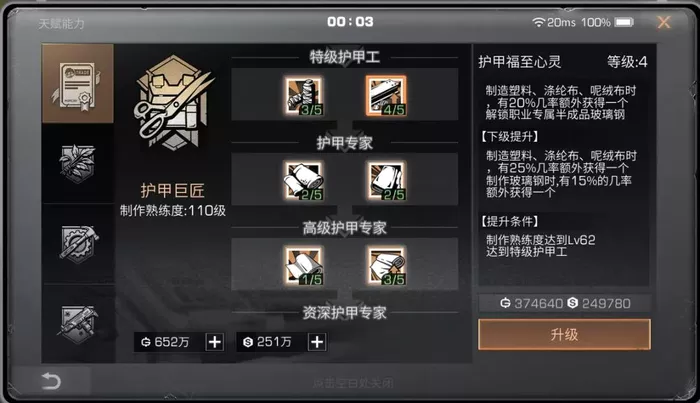Tap the 652万 gold balance field
This screenshot has width=700, height=403.
[x=170, y=342]
